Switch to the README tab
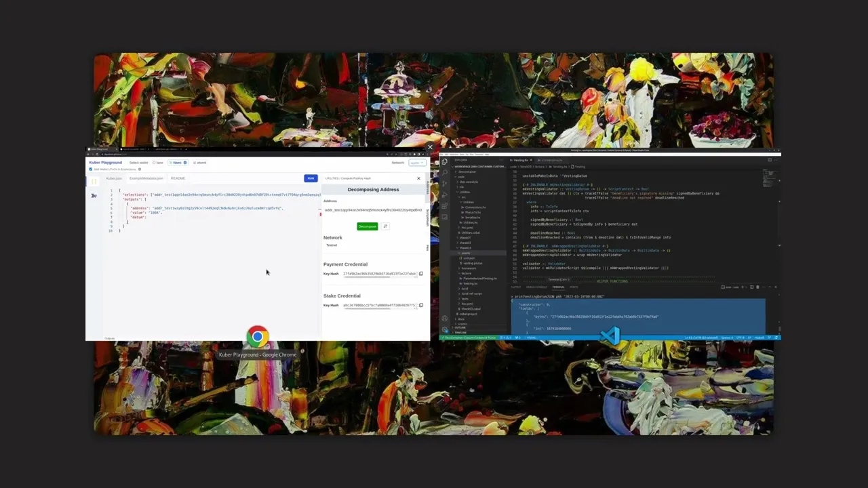Viewport: 868px width, 488px height. pyautogui.click(x=178, y=178)
